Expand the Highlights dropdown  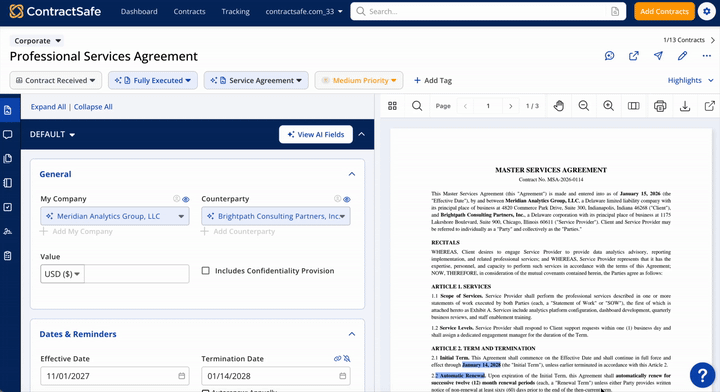[x=691, y=80]
